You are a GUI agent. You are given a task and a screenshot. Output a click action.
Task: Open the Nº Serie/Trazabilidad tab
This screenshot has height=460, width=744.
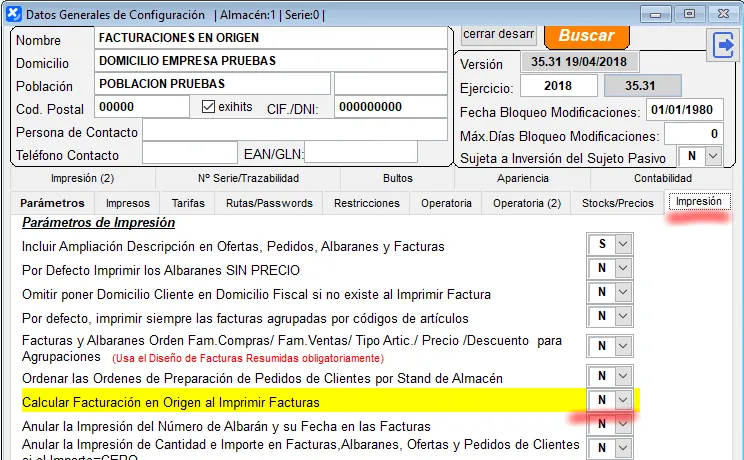click(248, 178)
